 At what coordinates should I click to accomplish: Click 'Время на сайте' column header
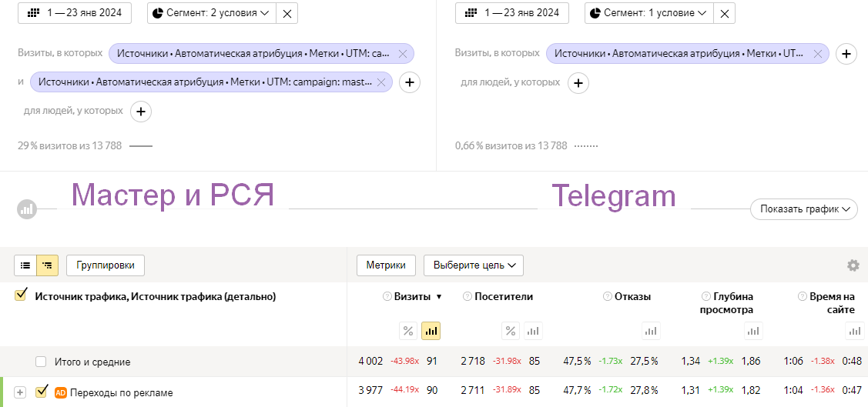[x=832, y=303]
